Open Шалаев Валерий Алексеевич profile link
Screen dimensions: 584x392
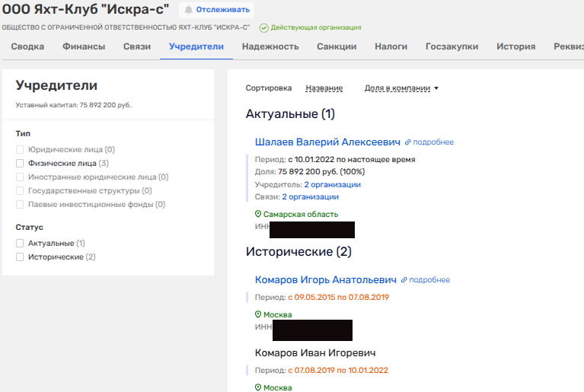pyautogui.click(x=327, y=142)
